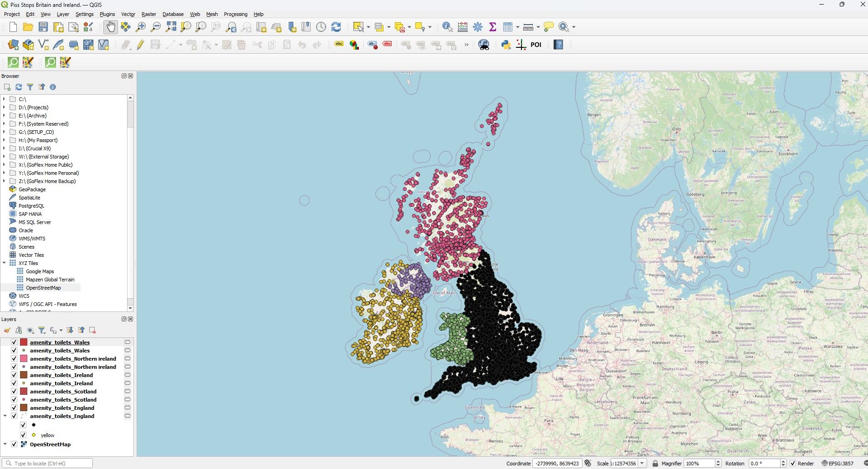Collapse the amenity_toilets_England layer symbology
Screen dimensions: 868x469
(4, 416)
